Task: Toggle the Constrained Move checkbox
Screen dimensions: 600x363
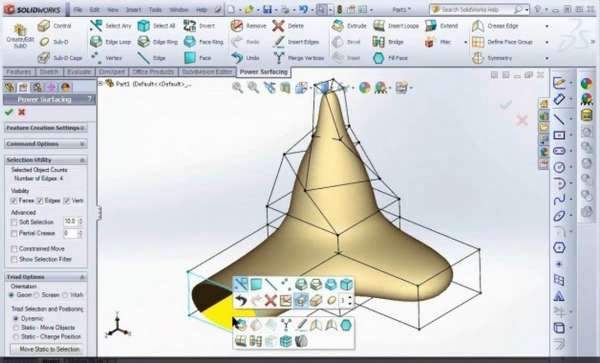Action: pyautogui.click(x=14, y=249)
